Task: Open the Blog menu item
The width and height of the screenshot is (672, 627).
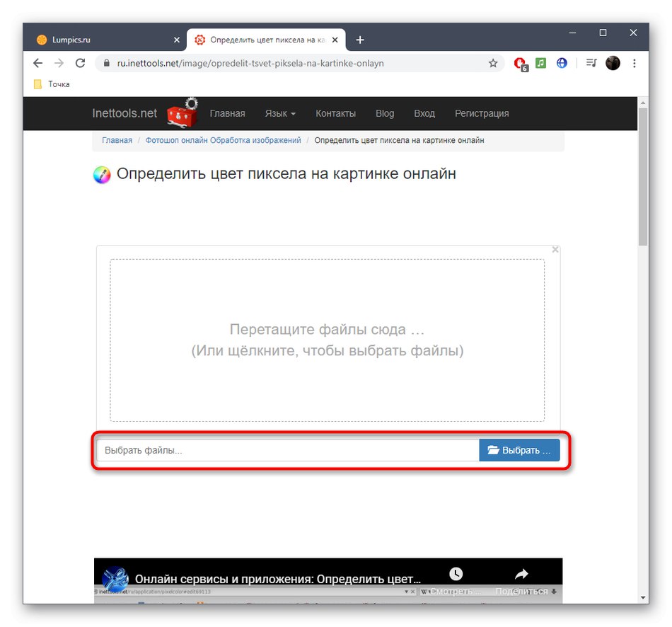Action: click(385, 114)
